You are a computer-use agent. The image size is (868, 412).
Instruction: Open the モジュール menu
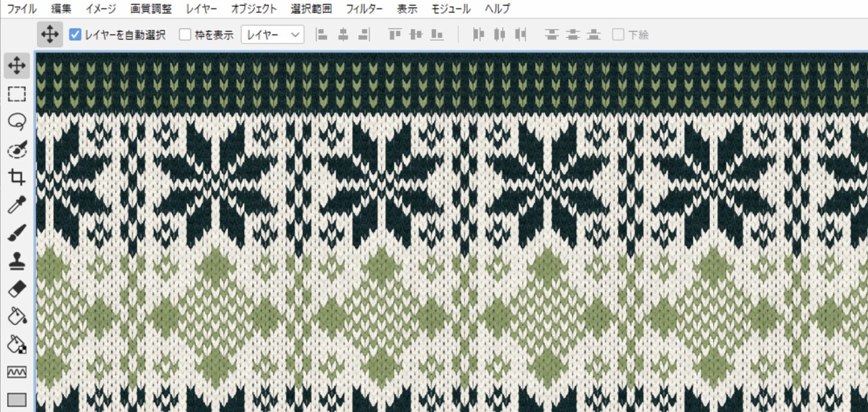[x=451, y=9]
